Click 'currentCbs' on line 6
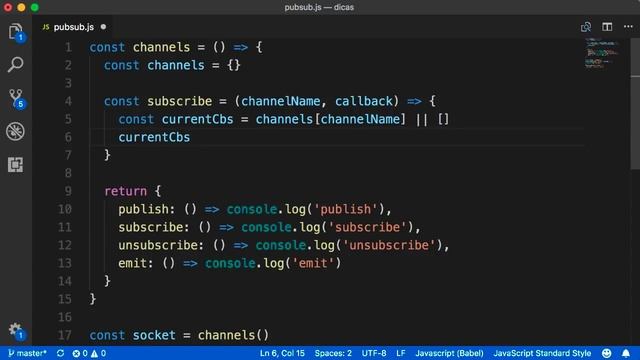 point(154,137)
